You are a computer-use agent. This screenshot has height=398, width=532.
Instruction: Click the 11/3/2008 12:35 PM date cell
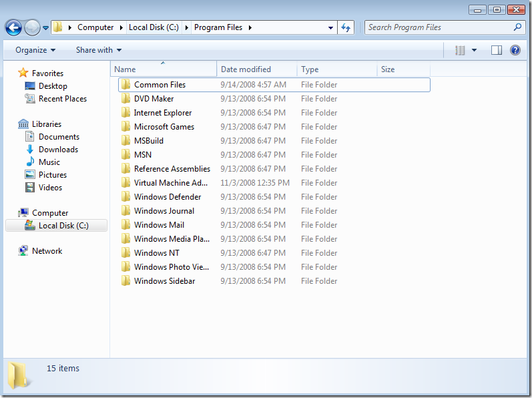(255, 183)
